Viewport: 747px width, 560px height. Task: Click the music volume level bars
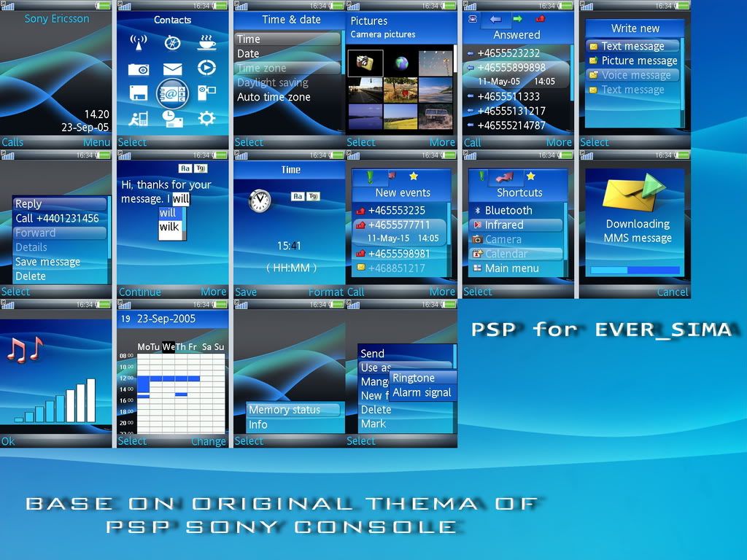click(x=55, y=400)
